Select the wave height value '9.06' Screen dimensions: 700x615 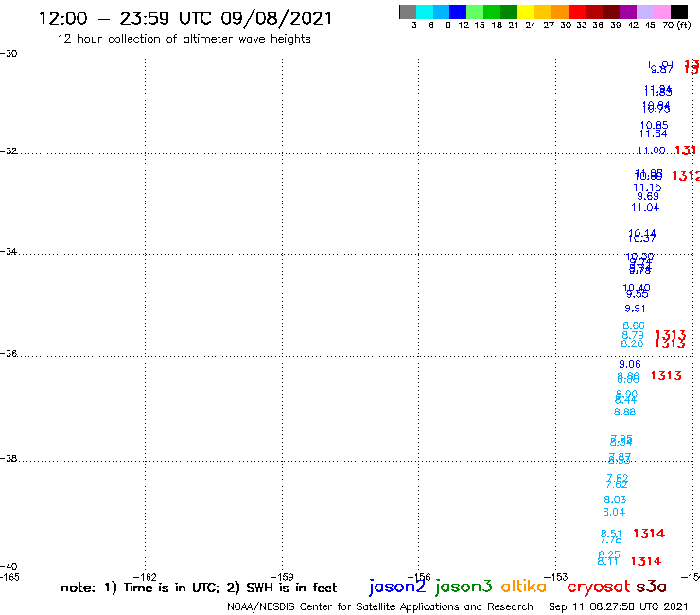(x=630, y=365)
